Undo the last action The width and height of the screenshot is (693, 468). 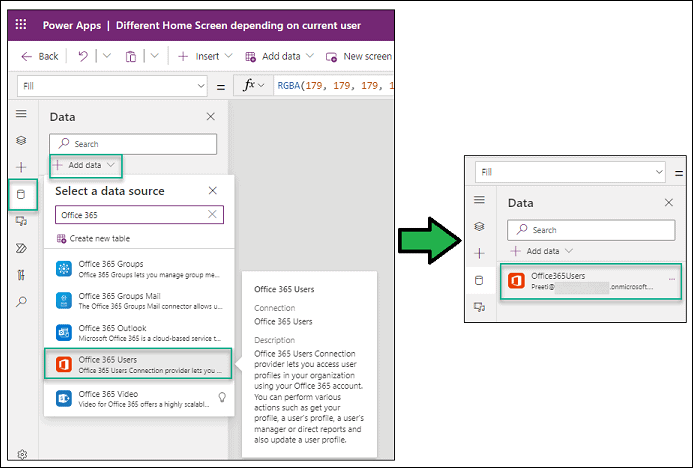(x=83, y=57)
